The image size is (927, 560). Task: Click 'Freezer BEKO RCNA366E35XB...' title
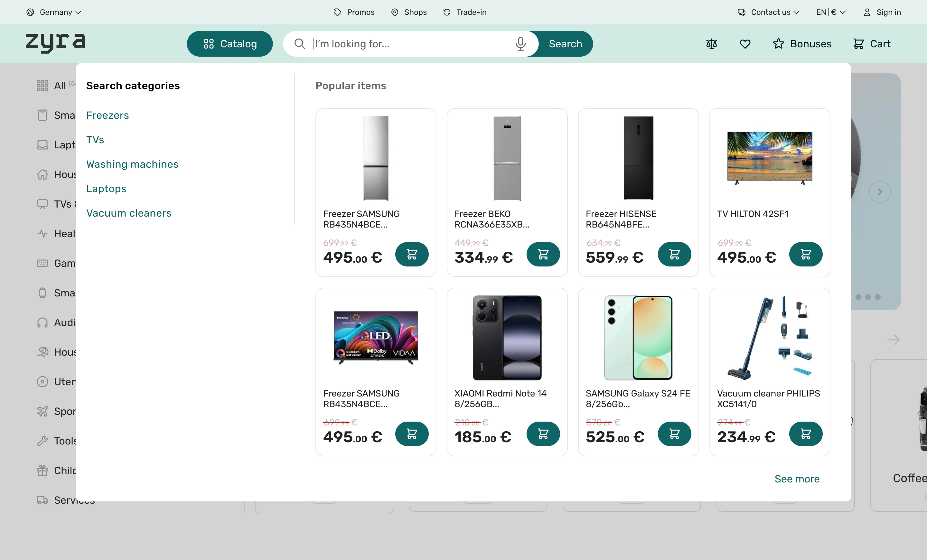click(492, 219)
